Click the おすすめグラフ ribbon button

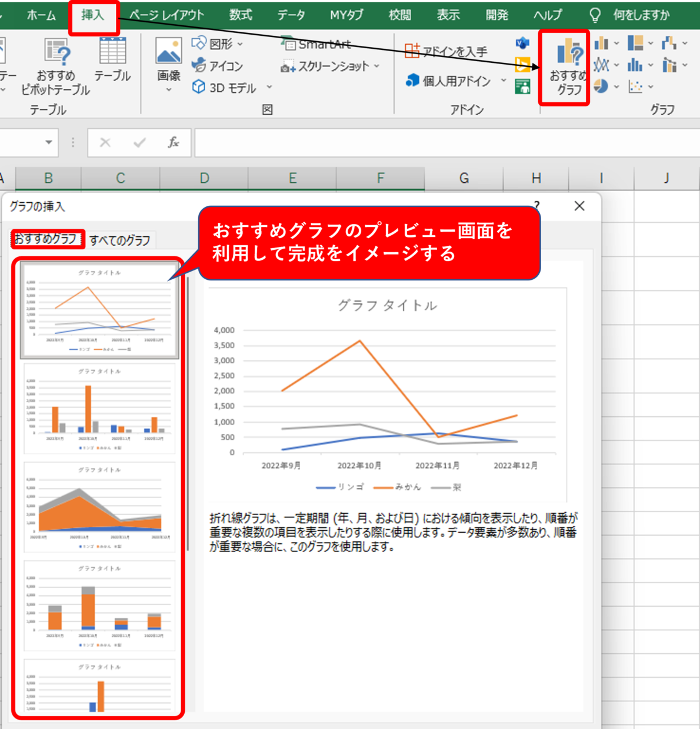[565, 68]
